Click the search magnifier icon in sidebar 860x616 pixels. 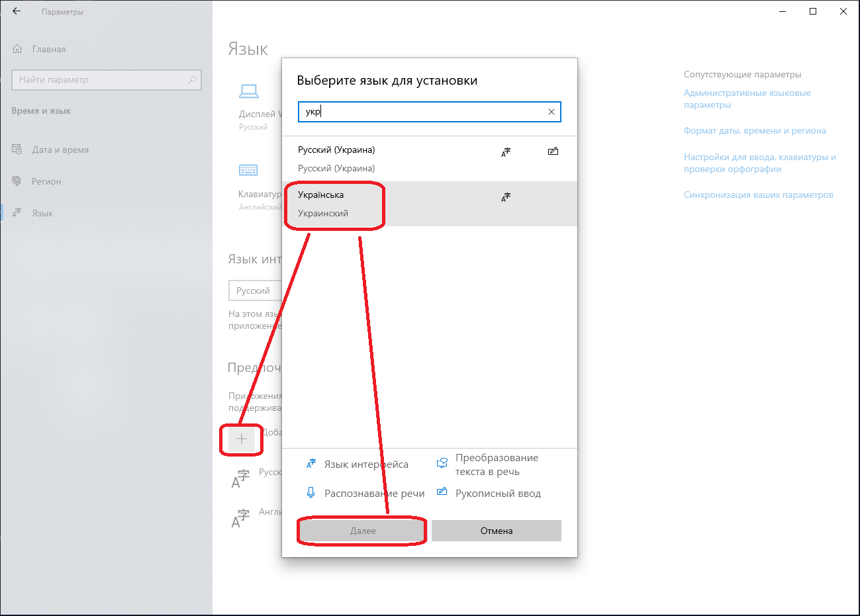192,79
